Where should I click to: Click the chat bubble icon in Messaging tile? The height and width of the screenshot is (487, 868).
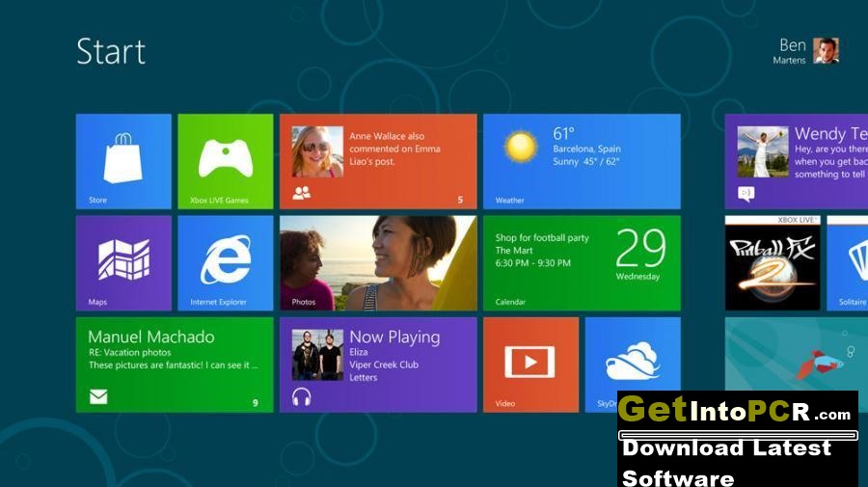point(746,193)
